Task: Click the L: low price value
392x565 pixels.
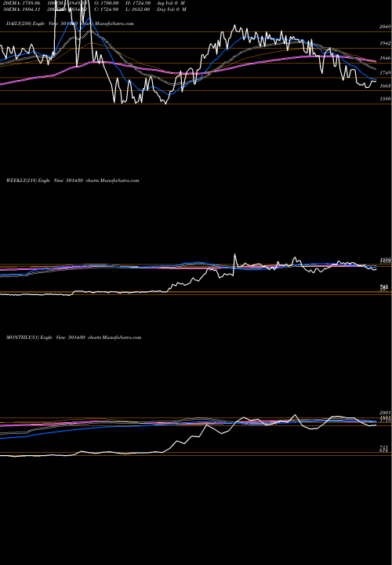Action: click(138, 9)
